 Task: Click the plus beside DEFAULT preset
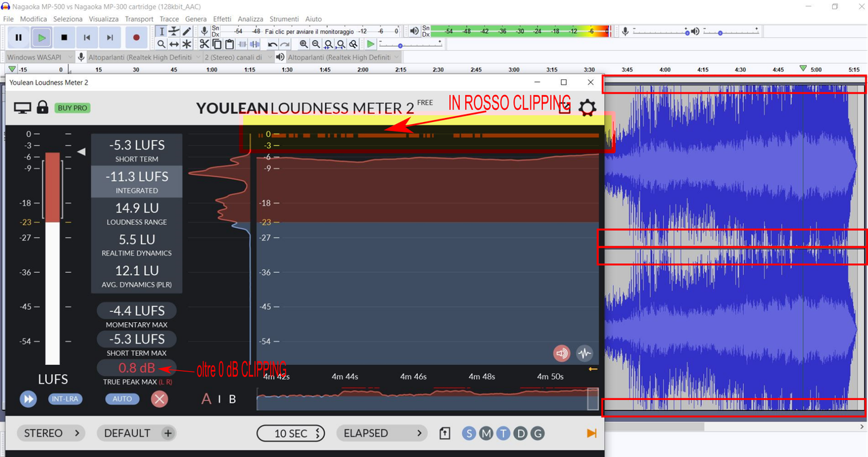coord(167,433)
